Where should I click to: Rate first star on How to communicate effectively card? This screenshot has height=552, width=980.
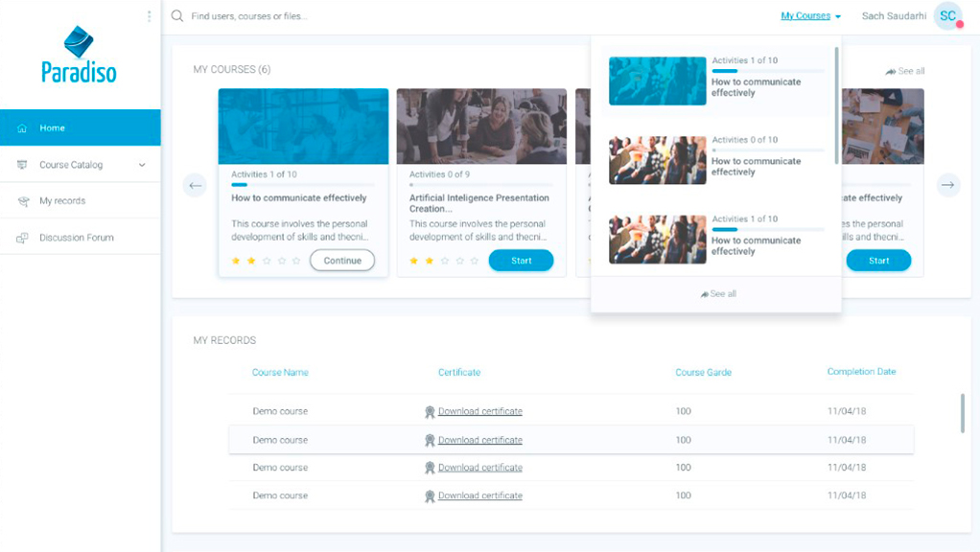point(236,261)
